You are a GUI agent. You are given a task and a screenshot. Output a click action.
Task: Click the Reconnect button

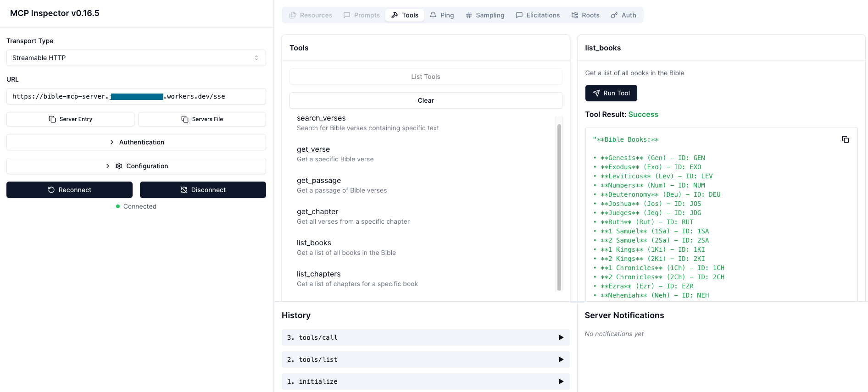pos(69,190)
